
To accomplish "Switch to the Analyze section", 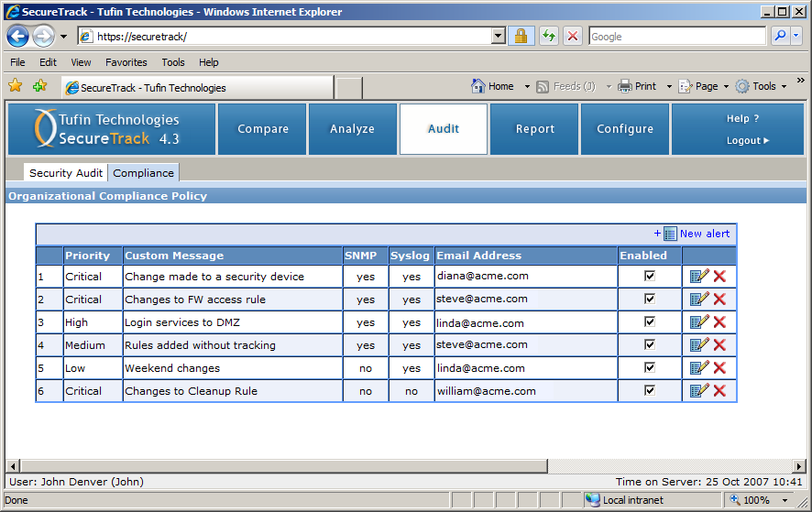I will pyautogui.click(x=352, y=129).
